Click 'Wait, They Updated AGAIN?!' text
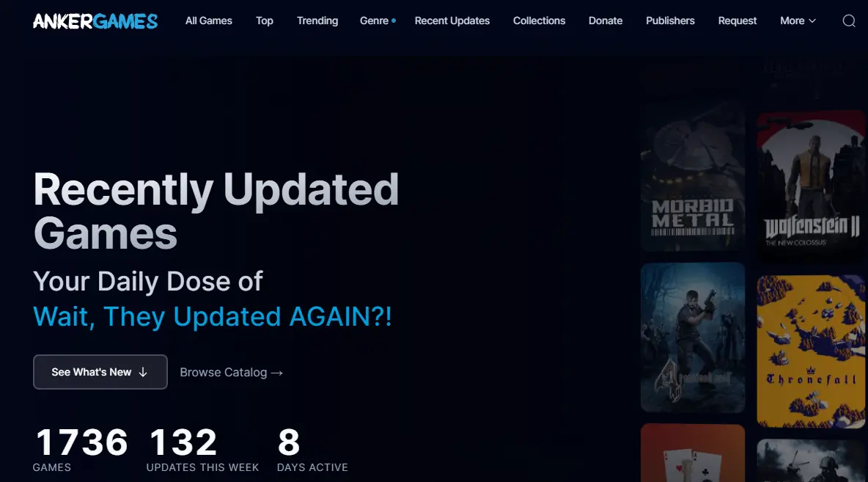Viewport: 868px width, 482px height. point(213,316)
